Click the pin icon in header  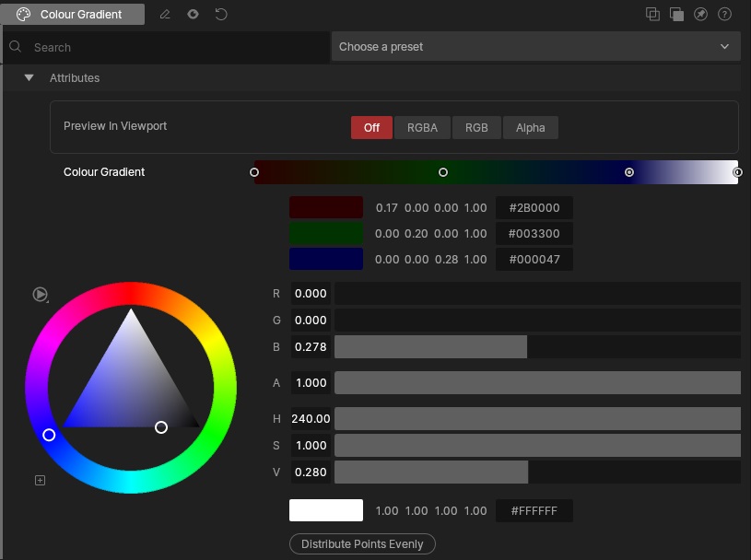(700, 15)
